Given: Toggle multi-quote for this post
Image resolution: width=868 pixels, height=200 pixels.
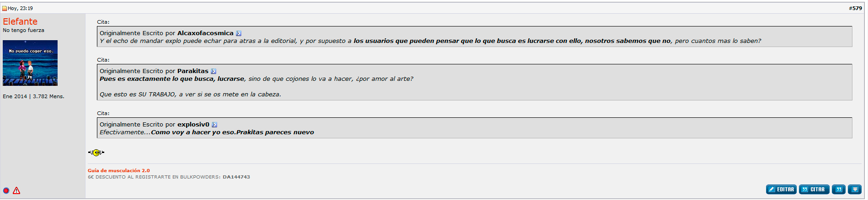Looking at the screenshot, I should 839,189.
